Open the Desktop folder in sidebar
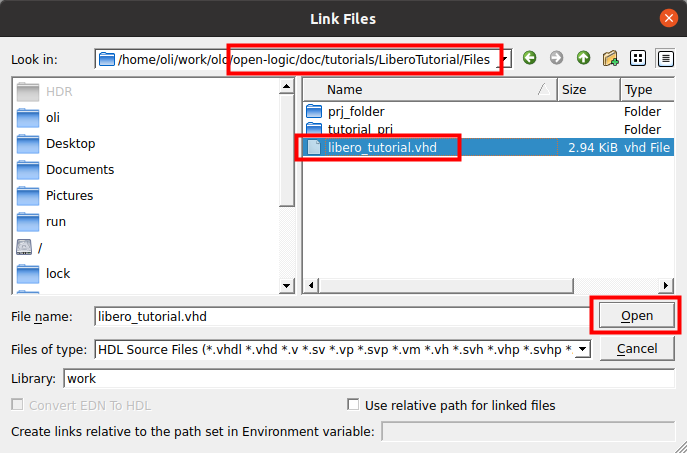This screenshot has height=453, width=687. click(x=56, y=144)
